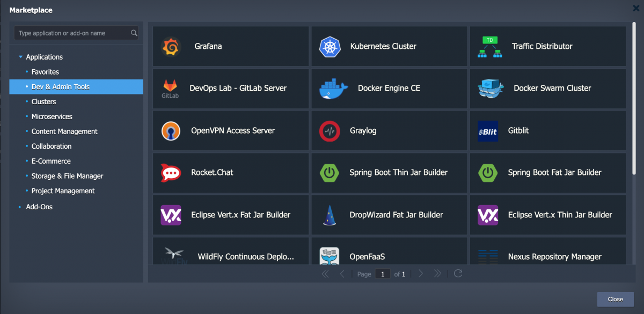Image resolution: width=644 pixels, height=314 pixels.
Task: Click the OpenVPN keyhole icon
Action: tap(171, 130)
